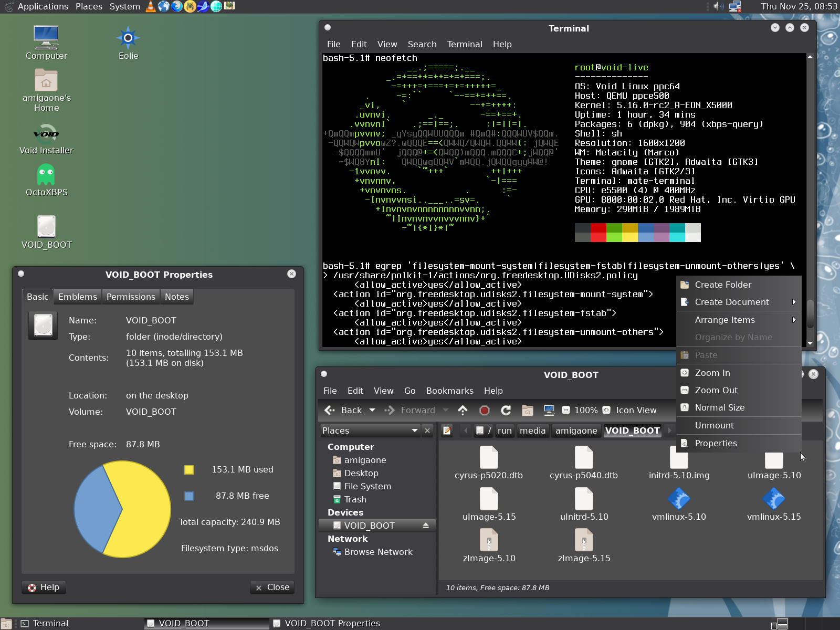Toggle text-based location entry with pencil button

[x=447, y=430]
